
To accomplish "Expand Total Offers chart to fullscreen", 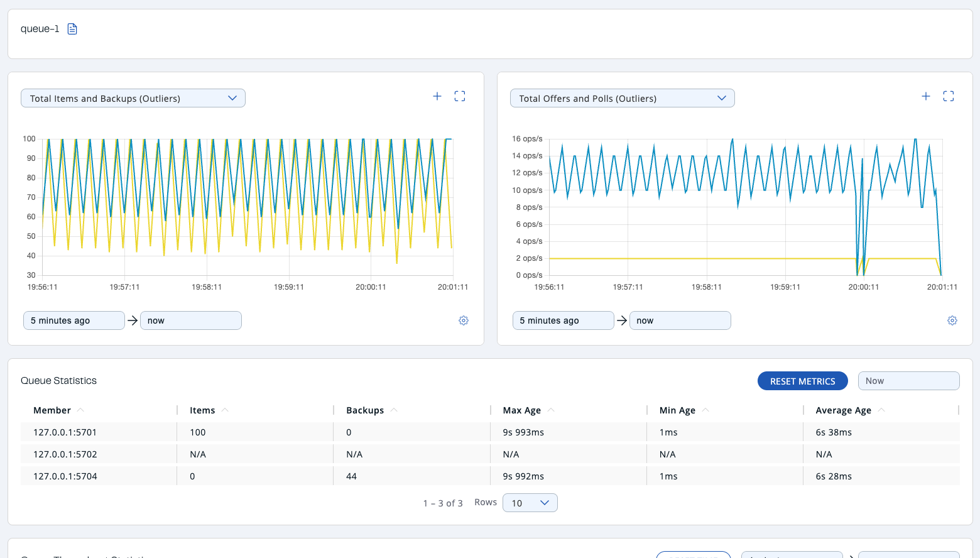I will [x=948, y=96].
